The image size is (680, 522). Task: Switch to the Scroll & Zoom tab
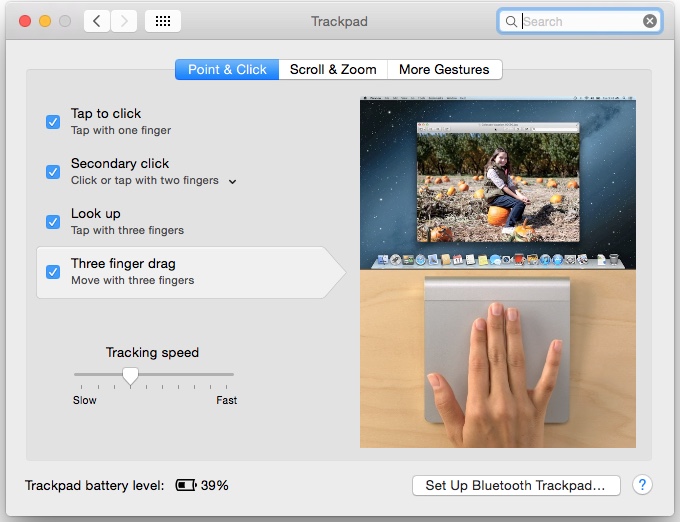tap(333, 69)
